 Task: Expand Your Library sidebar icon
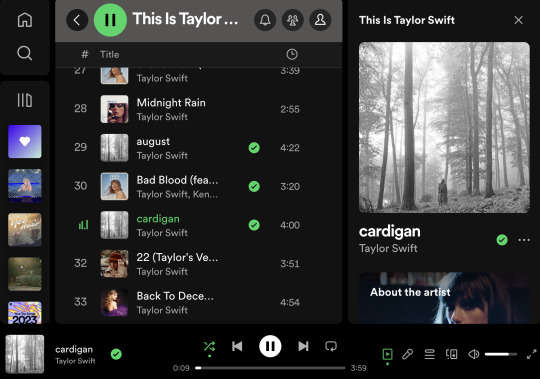coord(25,100)
